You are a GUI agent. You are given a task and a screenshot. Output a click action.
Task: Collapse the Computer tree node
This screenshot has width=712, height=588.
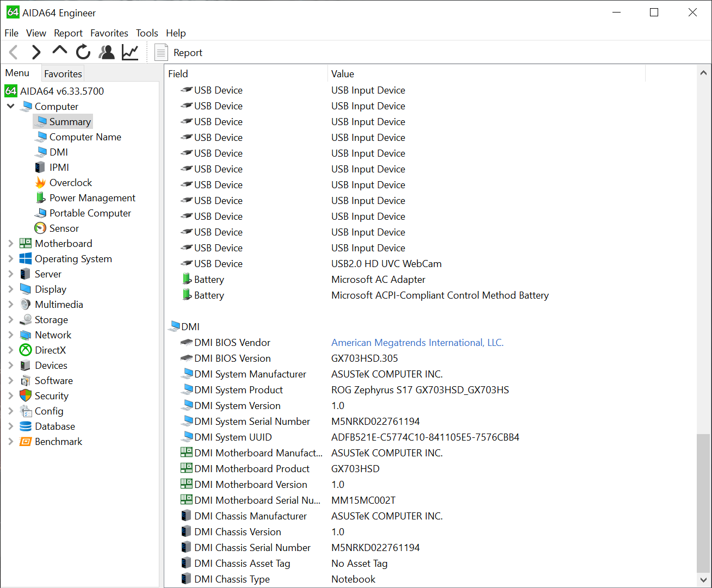click(x=10, y=106)
